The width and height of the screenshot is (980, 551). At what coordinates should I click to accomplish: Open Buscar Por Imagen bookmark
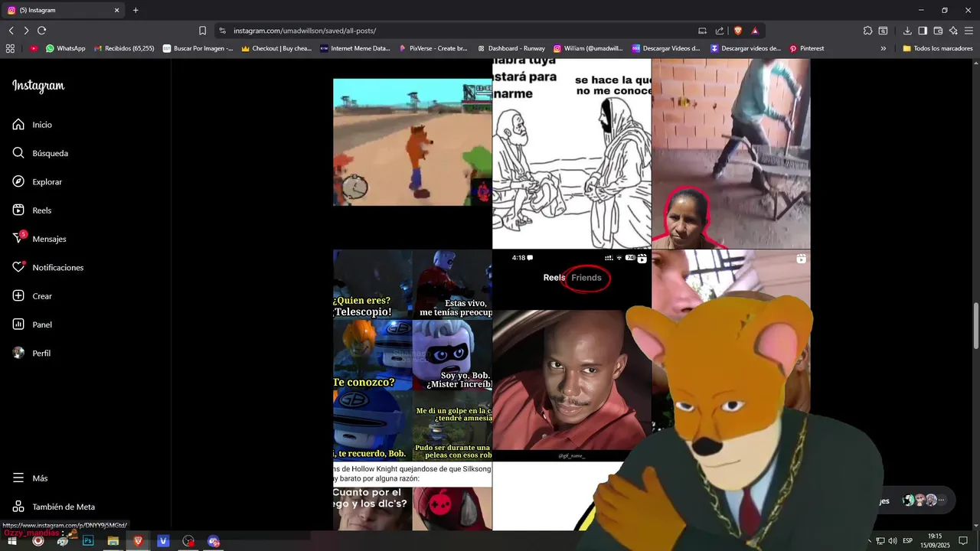(x=198, y=48)
